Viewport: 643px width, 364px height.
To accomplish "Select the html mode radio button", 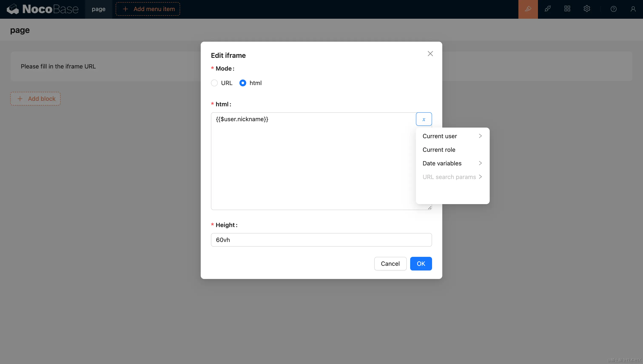I will point(242,83).
